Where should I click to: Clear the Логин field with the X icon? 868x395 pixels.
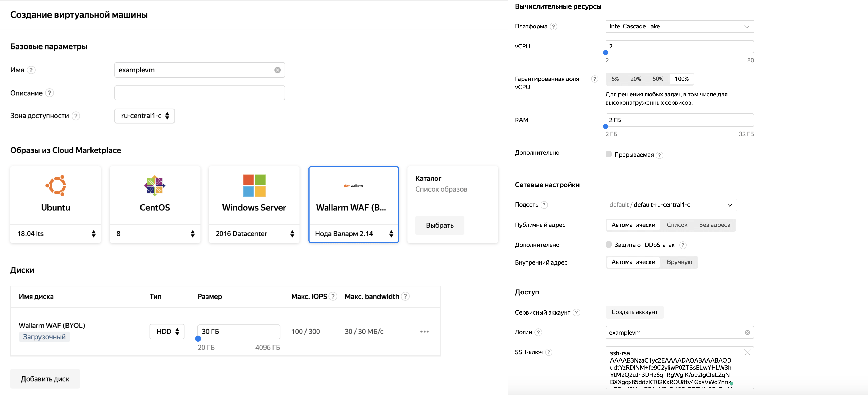(x=747, y=332)
